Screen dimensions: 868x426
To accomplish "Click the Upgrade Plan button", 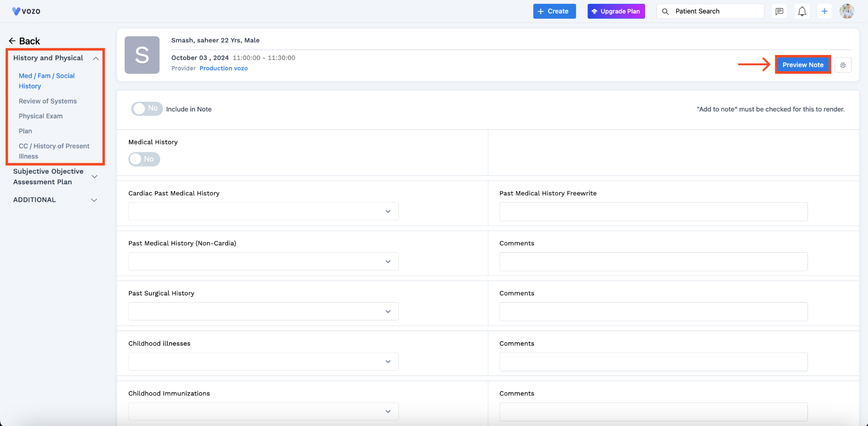I will click(616, 11).
